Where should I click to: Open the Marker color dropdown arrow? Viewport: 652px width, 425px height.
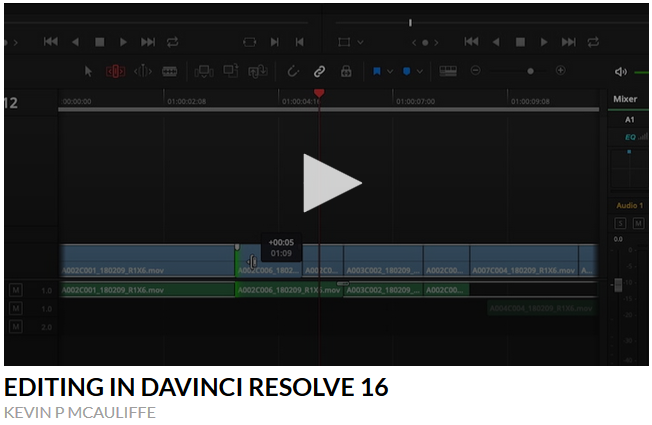pos(420,72)
